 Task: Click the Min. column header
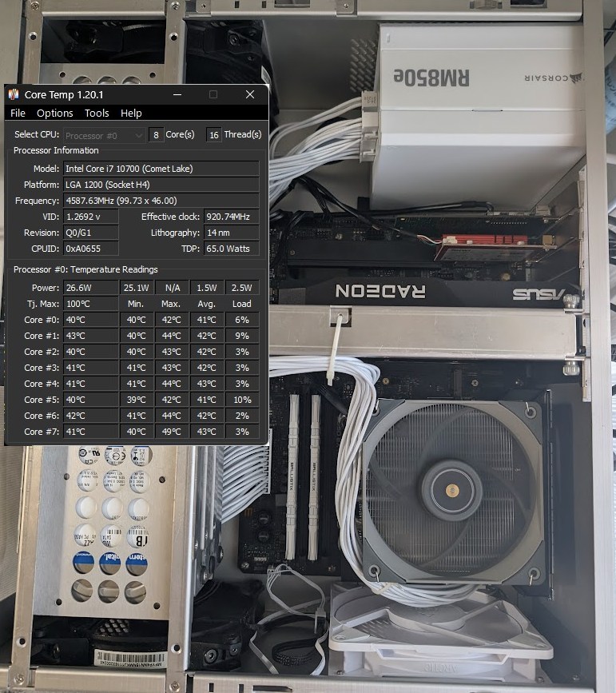click(136, 304)
